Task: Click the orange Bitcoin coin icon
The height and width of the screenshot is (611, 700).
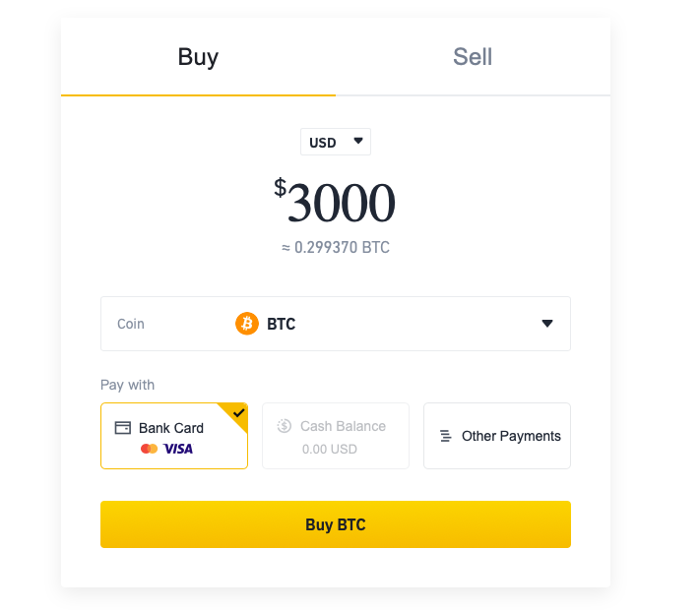Action: tap(247, 324)
